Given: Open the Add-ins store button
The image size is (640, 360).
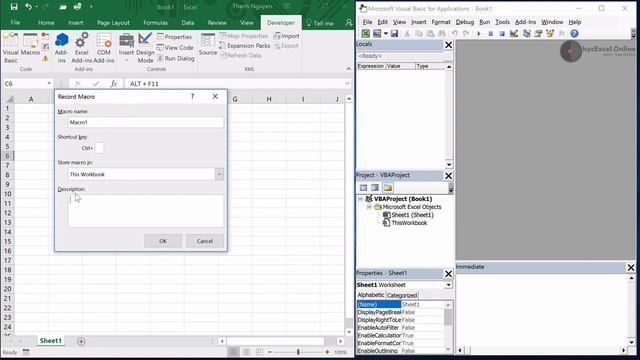Looking at the screenshot, I should (62, 48).
